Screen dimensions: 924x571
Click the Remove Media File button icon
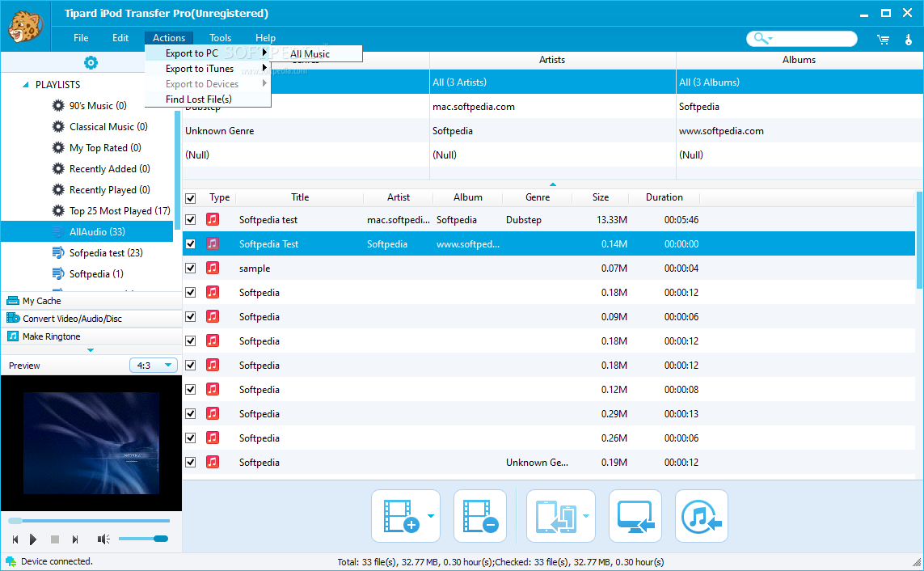[480, 516]
